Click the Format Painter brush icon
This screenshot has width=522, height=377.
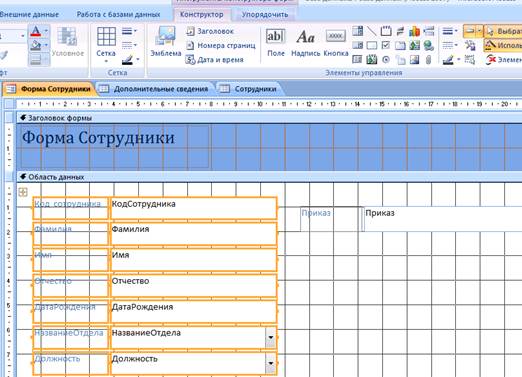3,55
